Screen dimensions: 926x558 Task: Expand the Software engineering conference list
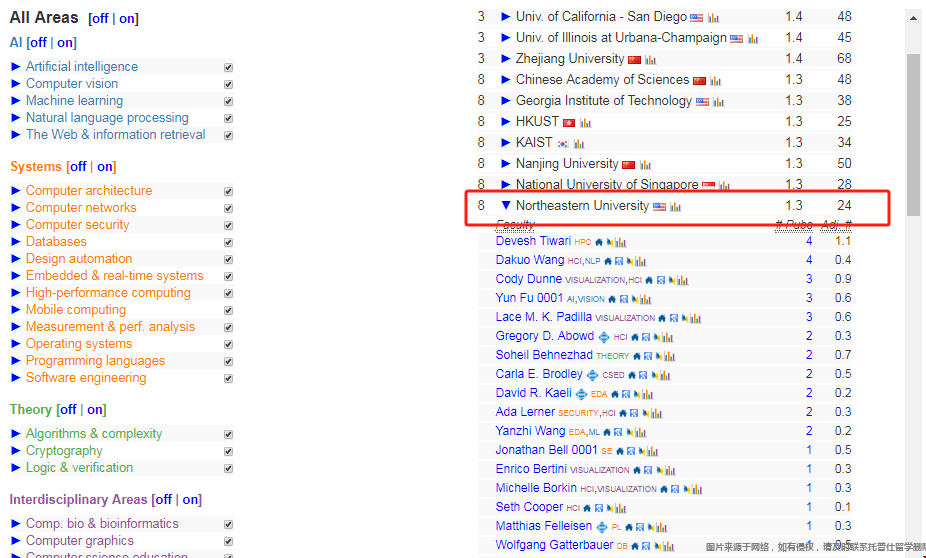pos(16,378)
